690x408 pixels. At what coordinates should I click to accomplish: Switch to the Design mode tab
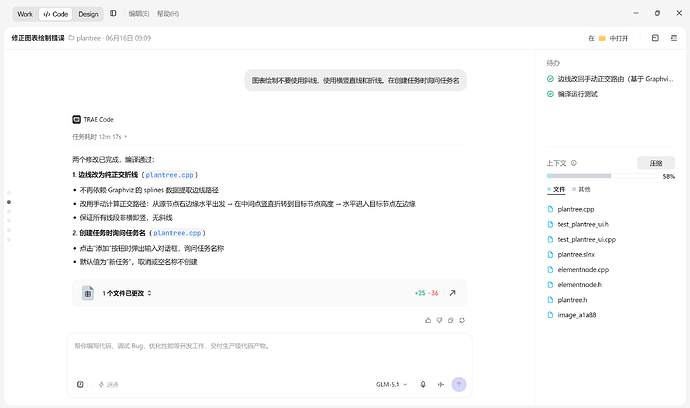point(88,14)
